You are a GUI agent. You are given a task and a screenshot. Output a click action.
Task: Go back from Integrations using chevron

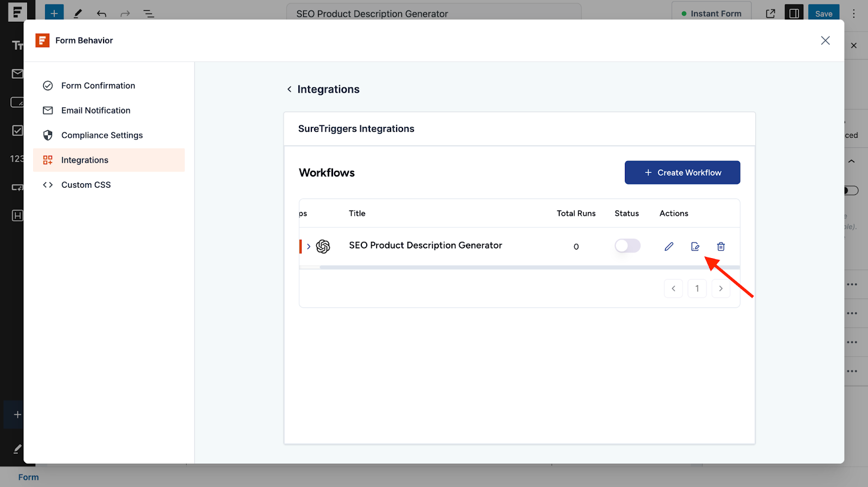pos(289,89)
